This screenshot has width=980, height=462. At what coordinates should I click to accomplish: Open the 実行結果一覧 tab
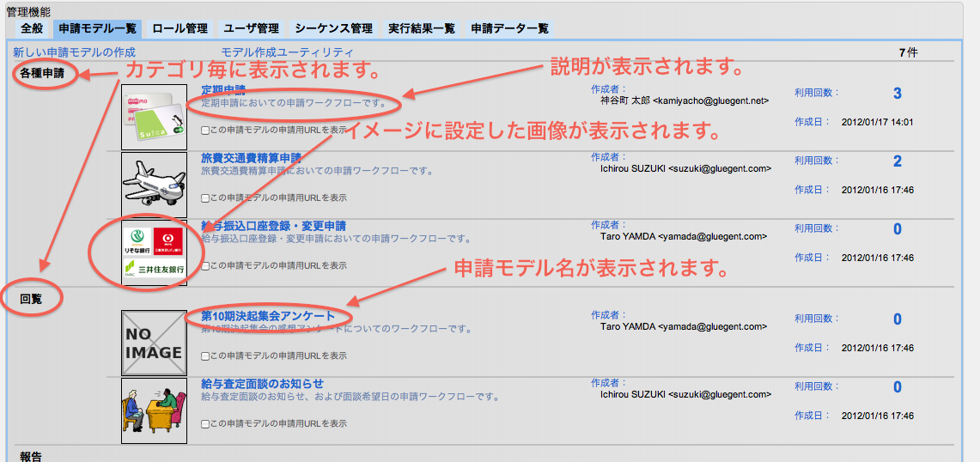pyautogui.click(x=422, y=28)
